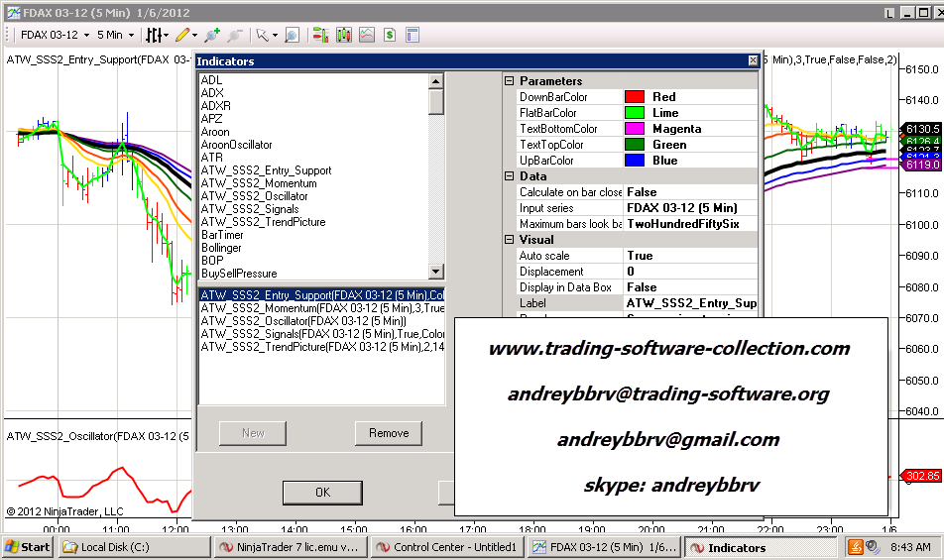Select the pencil drawing tools icon
Viewport: 944px width, 560px height.
click(181, 35)
